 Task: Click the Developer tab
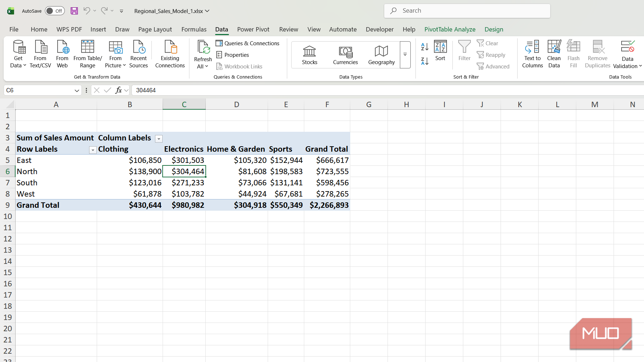pos(380,29)
